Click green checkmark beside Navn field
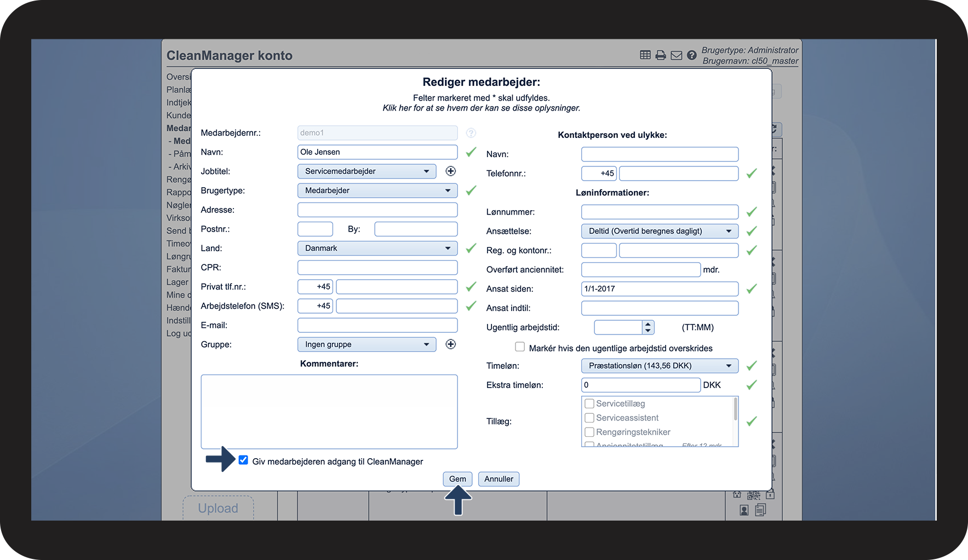 pyautogui.click(x=471, y=152)
